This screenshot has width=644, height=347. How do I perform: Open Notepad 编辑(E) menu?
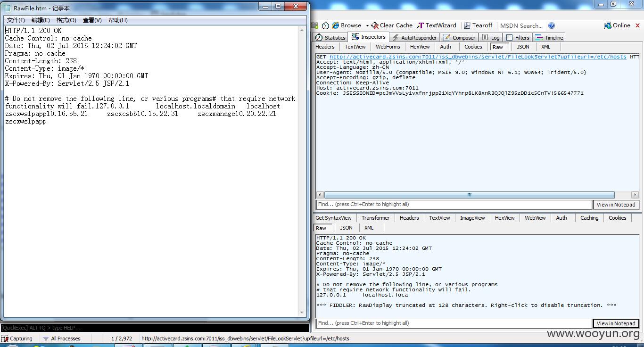pyautogui.click(x=41, y=20)
